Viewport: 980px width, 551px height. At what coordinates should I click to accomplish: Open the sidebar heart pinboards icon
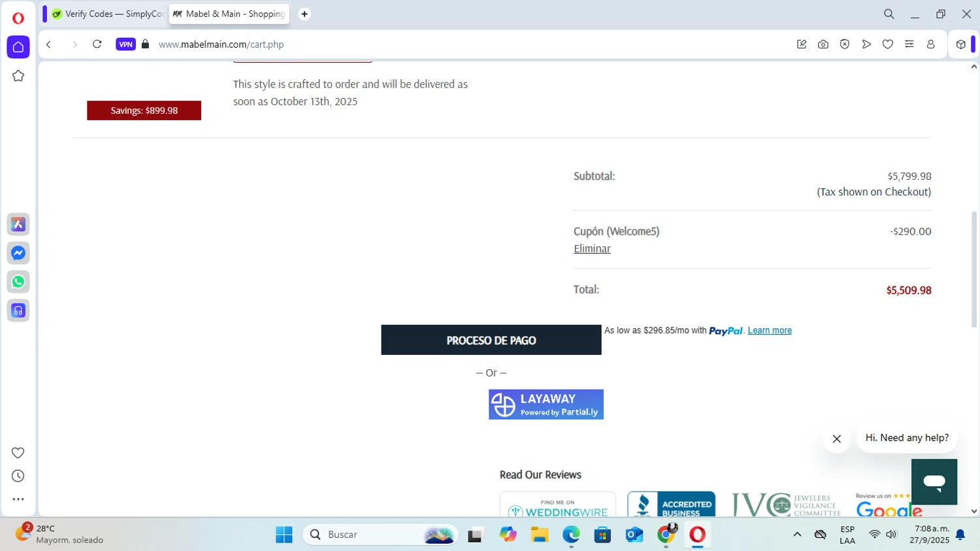tap(18, 453)
